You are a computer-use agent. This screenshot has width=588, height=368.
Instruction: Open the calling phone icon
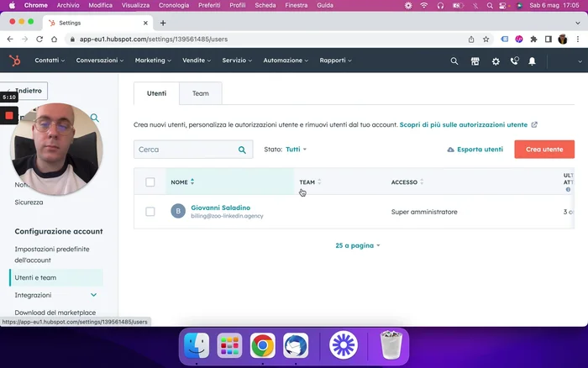pos(514,60)
